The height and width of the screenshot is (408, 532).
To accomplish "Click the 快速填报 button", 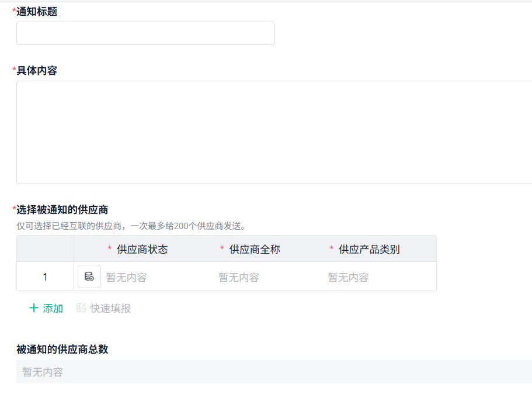I will tap(111, 308).
